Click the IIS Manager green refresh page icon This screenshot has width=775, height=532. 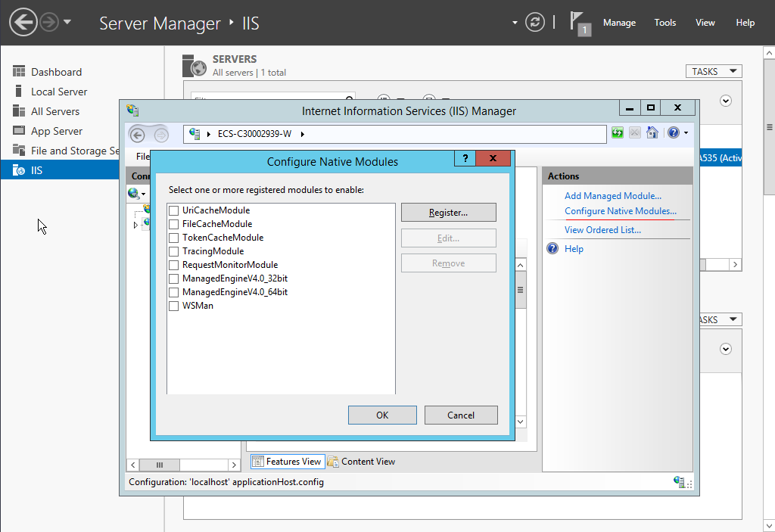click(618, 132)
